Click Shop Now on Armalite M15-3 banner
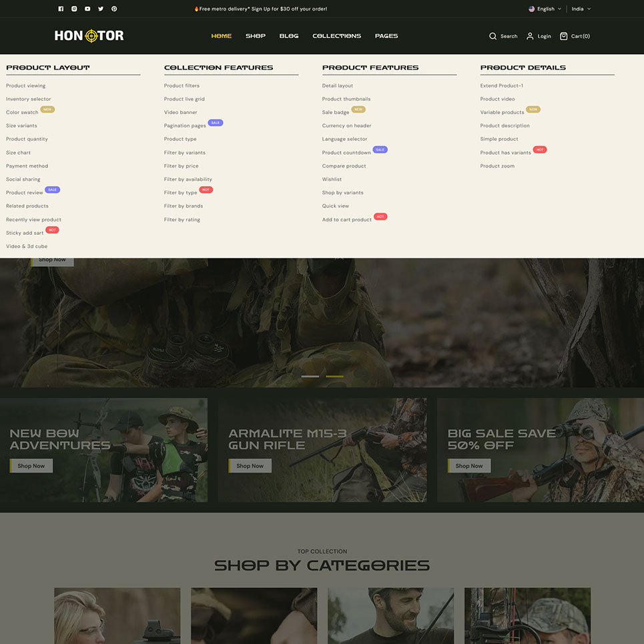Image resolution: width=644 pixels, height=644 pixels. (x=250, y=466)
